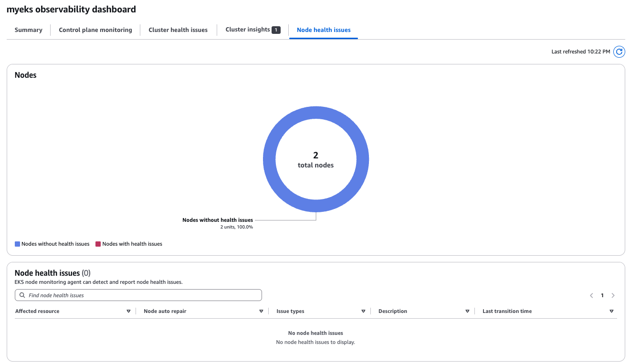The width and height of the screenshot is (630, 364).
Task: Open the Cluster insights tab
Action: pyautogui.click(x=253, y=30)
